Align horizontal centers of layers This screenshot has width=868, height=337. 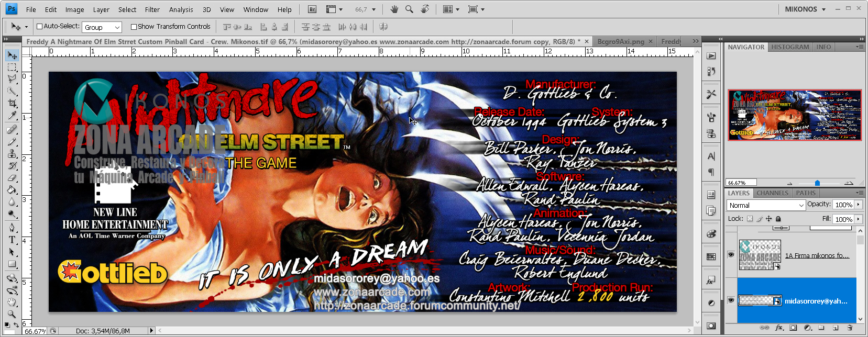tap(274, 27)
